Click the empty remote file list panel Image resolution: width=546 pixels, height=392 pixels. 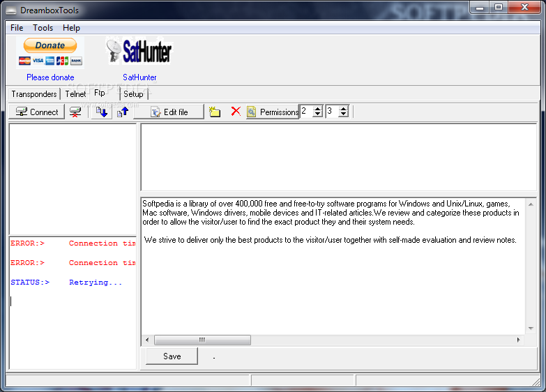tap(338, 157)
